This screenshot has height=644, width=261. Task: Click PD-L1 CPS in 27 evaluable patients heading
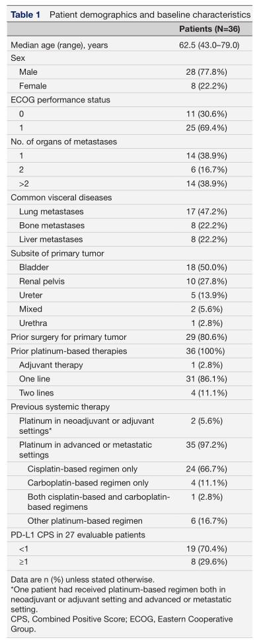pyautogui.click(x=77, y=535)
